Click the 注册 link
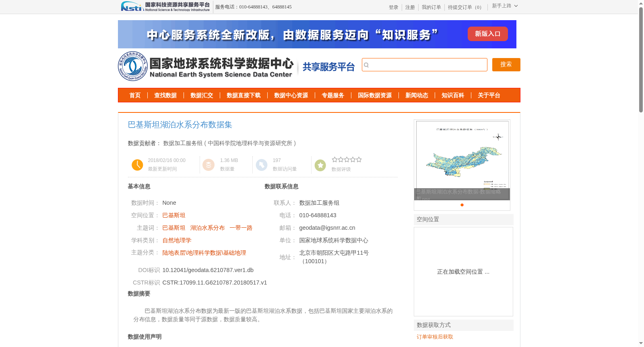Screen dimensions: 644x347 click(410, 7)
